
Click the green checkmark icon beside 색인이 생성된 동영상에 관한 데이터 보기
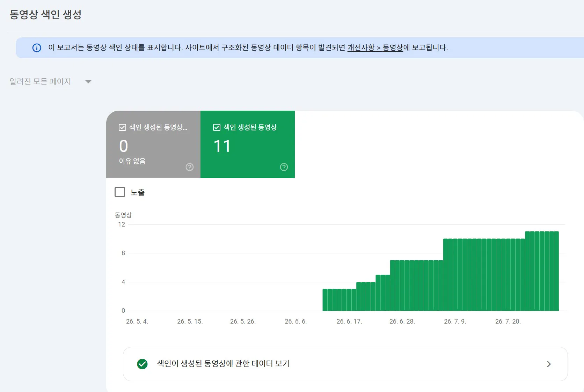point(142,364)
